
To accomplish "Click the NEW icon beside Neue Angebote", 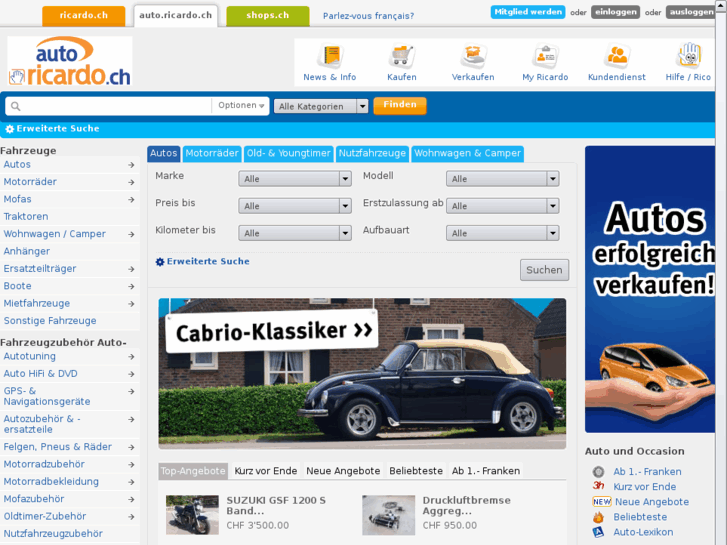I will coord(602,502).
